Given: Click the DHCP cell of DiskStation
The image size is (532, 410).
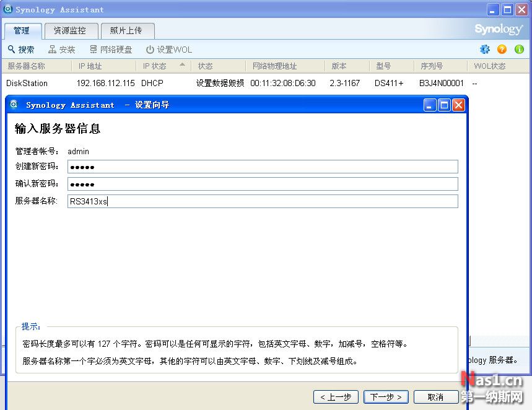Looking at the screenshot, I should 152,83.
